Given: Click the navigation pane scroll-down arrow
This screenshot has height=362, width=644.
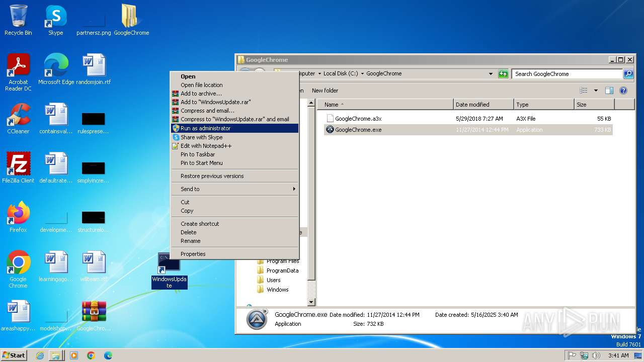Looking at the screenshot, I should [x=311, y=302].
